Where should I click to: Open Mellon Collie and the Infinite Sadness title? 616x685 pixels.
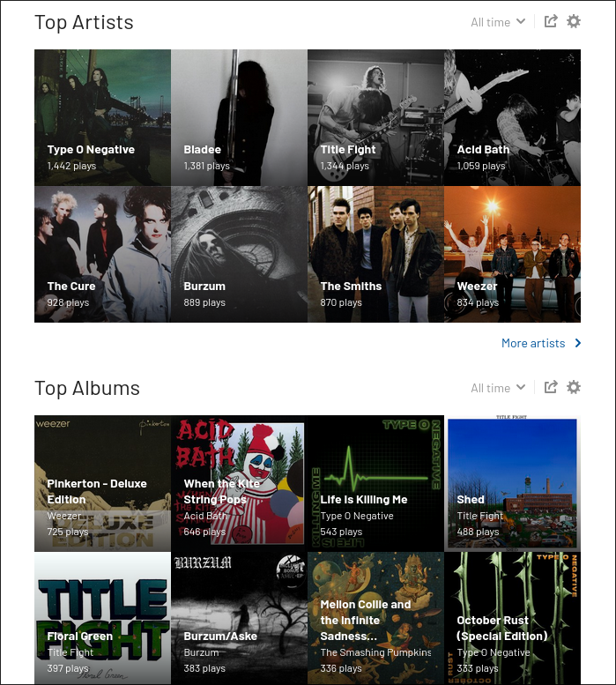366,621
